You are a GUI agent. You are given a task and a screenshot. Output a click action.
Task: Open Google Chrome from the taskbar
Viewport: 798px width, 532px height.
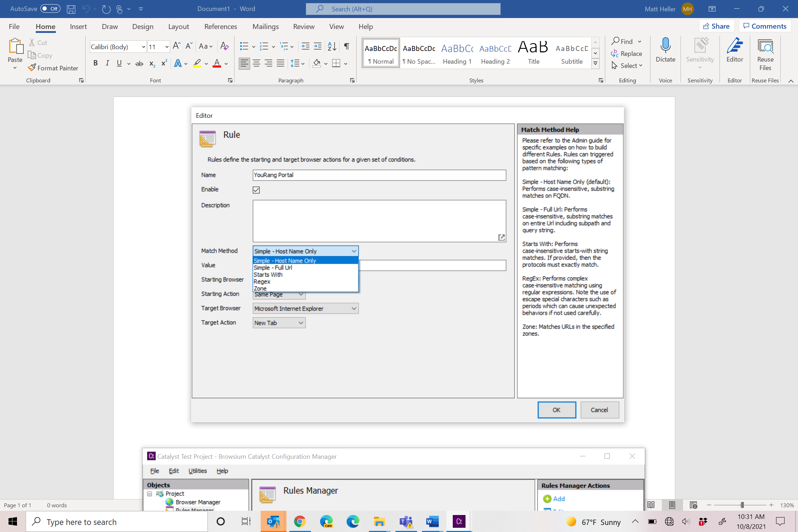click(x=300, y=521)
